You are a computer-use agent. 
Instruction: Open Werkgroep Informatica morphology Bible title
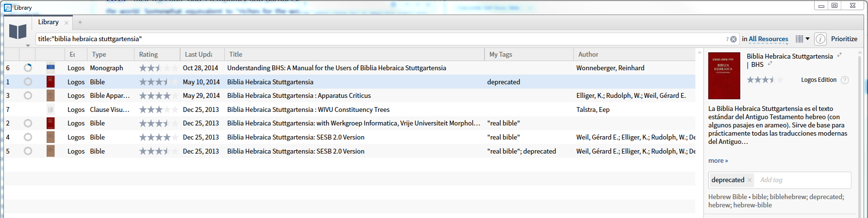pos(354,123)
